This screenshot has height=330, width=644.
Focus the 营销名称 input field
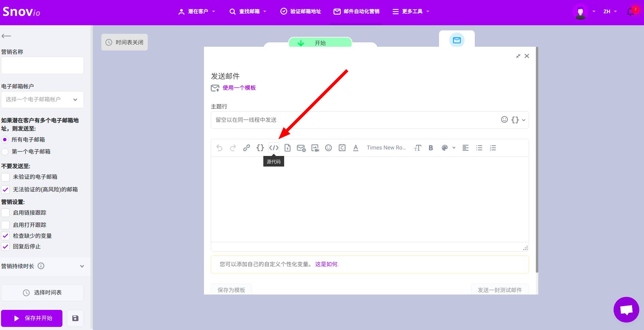[42, 66]
